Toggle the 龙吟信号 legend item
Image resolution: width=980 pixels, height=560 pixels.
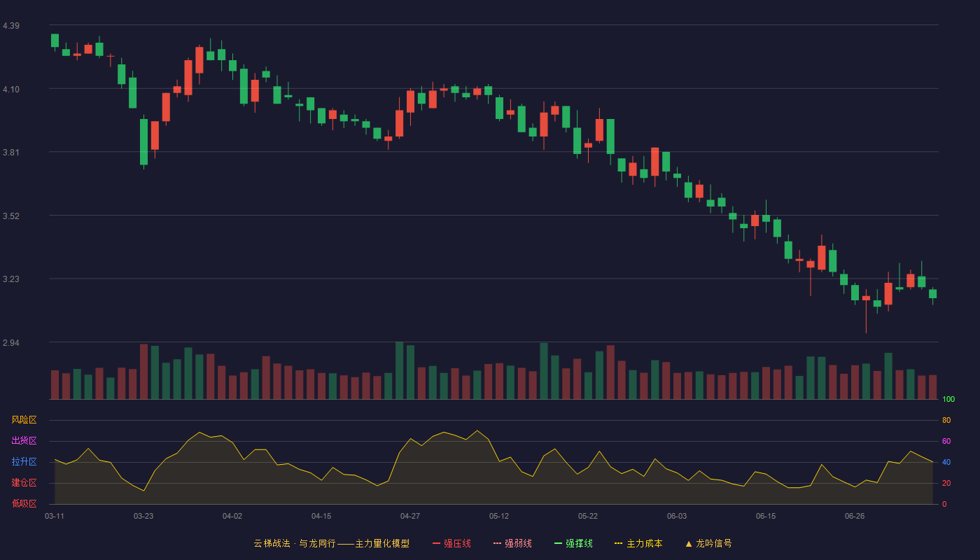pyautogui.click(x=708, y=543)
